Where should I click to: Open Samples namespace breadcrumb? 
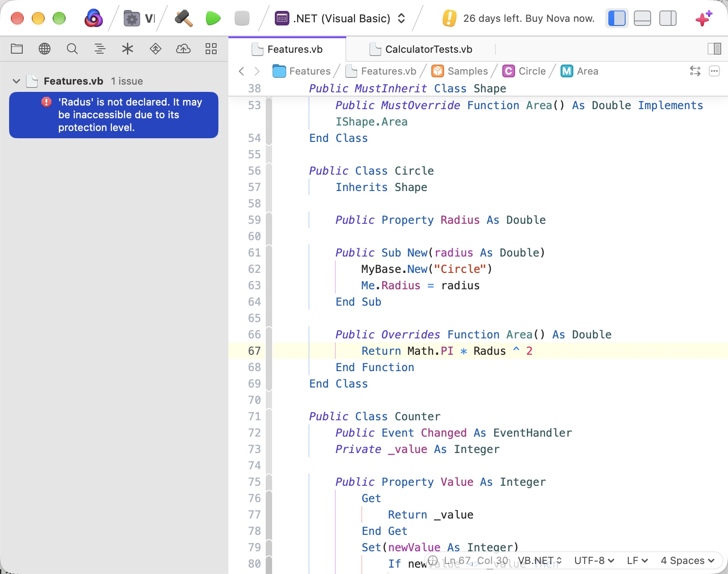pyautogui.click(x=460, y=71)
